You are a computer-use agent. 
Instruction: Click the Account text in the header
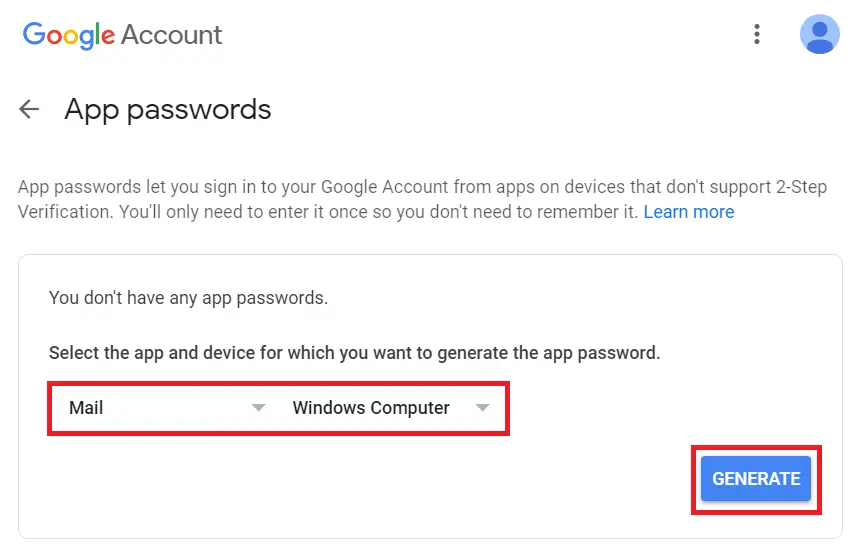click(x=171, y=35)
